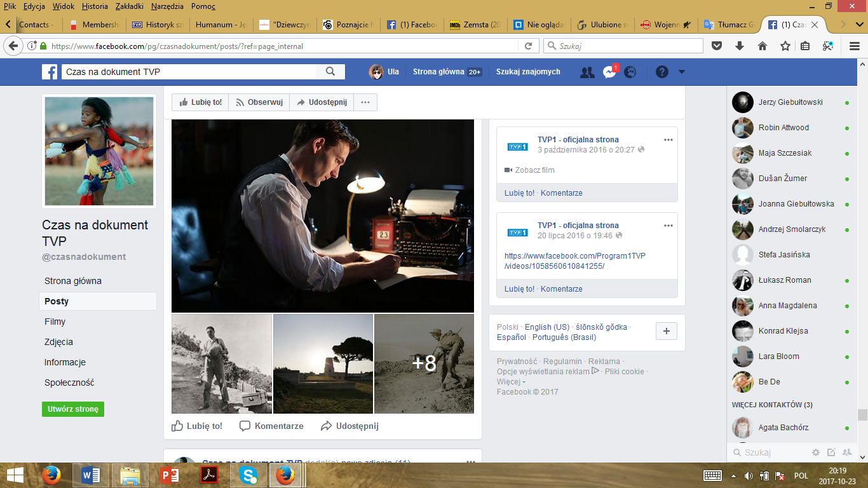Open the Narzędzia menu
The width and height of the screenshot is (868, 488).
[x=166, y=6]
